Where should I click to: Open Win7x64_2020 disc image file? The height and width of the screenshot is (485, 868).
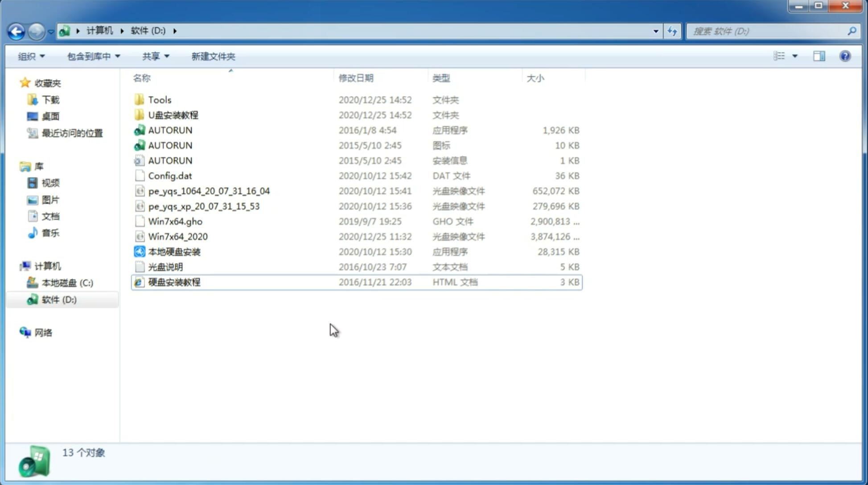[x=177, y=237]
